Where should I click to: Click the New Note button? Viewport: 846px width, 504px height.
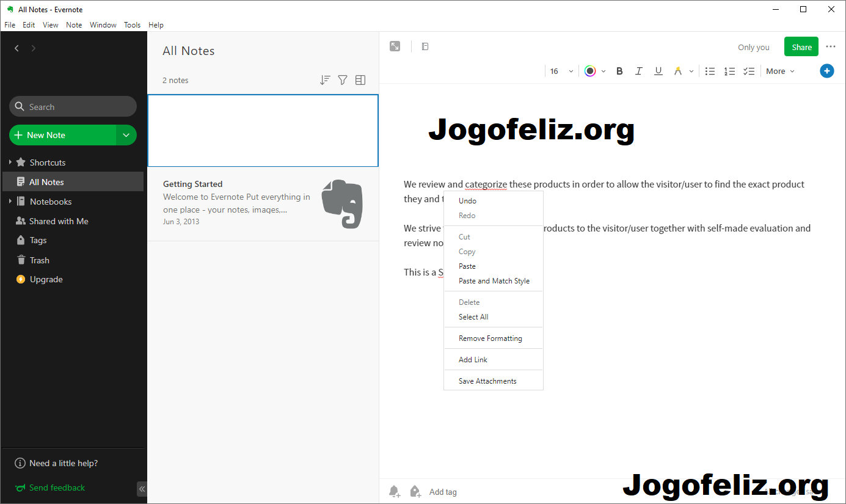pyautogui.click(x=62, y=135)
